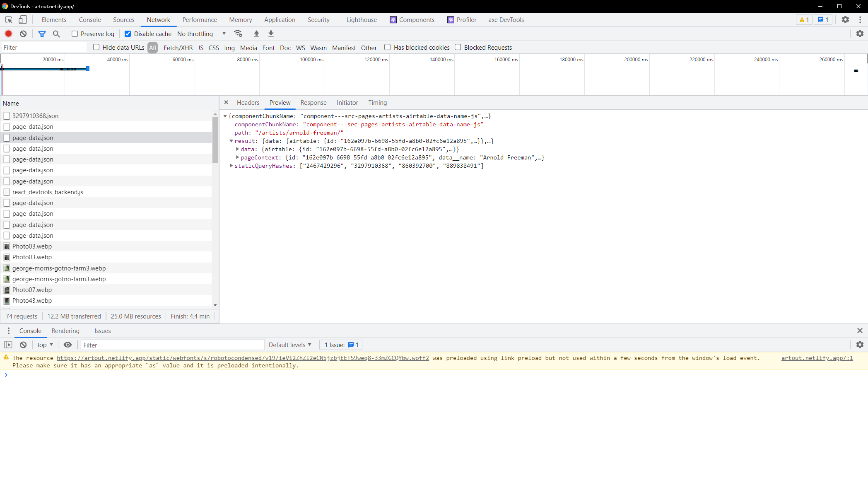Screen dimensions: 868x502
Task: Select the All filter type
Action: coord(152,48)
